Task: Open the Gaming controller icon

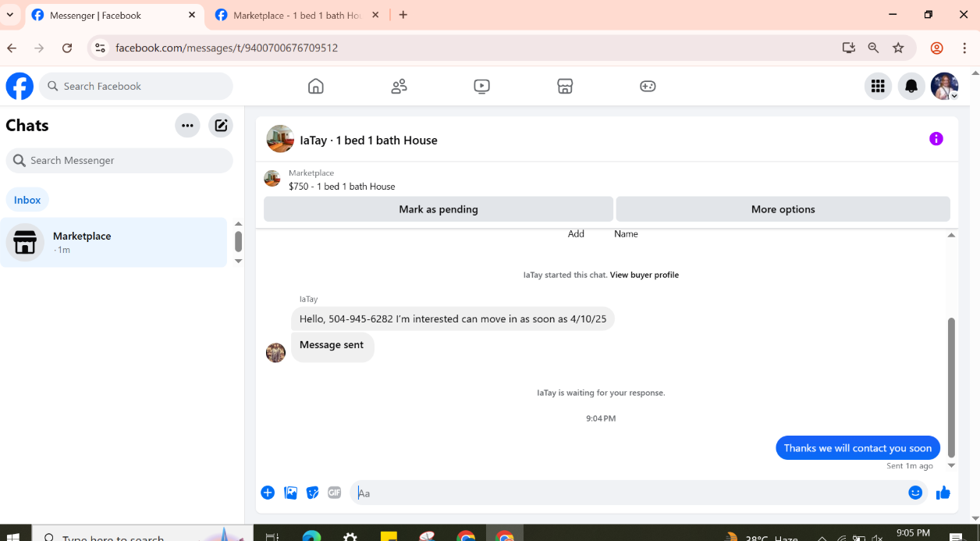Action: (648, 86)
